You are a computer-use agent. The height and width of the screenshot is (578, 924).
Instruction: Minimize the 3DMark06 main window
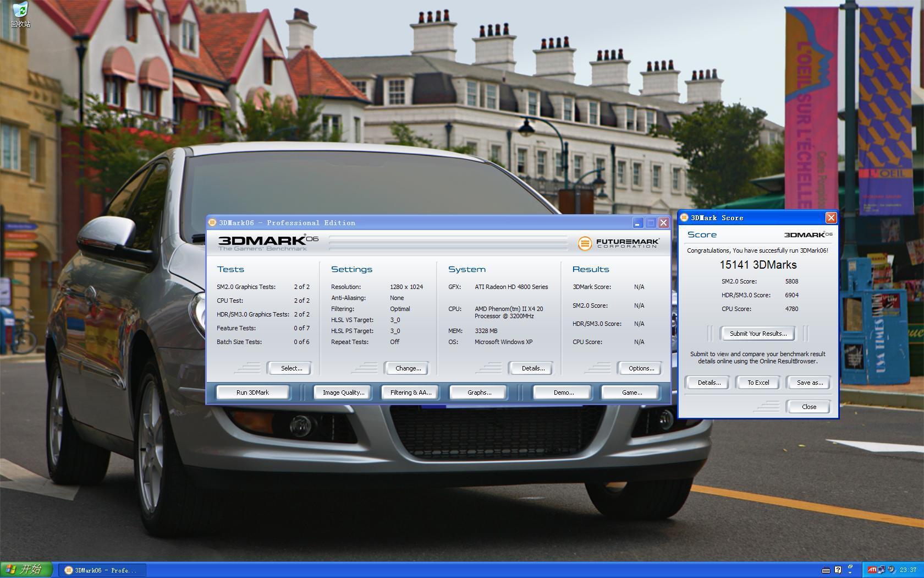637,223
